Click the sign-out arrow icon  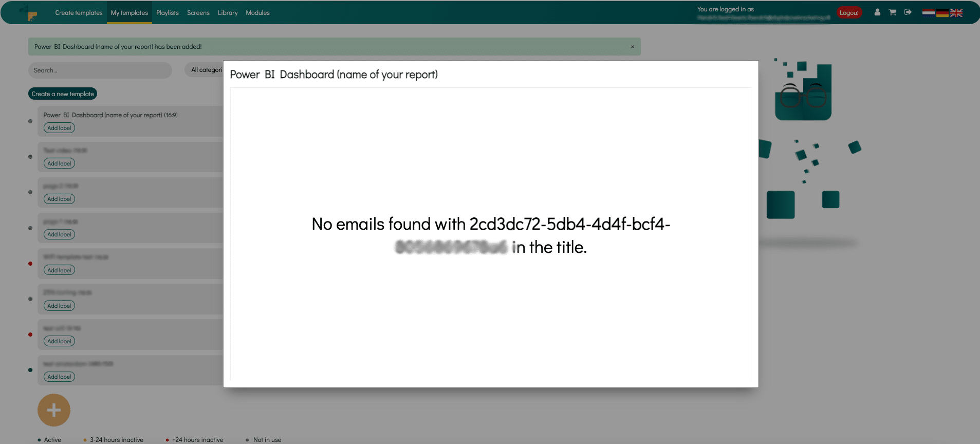908,12
